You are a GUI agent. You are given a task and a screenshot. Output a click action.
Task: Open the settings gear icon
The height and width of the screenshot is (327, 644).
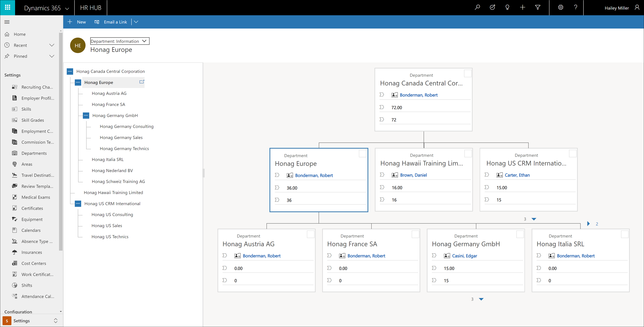coord(560,8)
